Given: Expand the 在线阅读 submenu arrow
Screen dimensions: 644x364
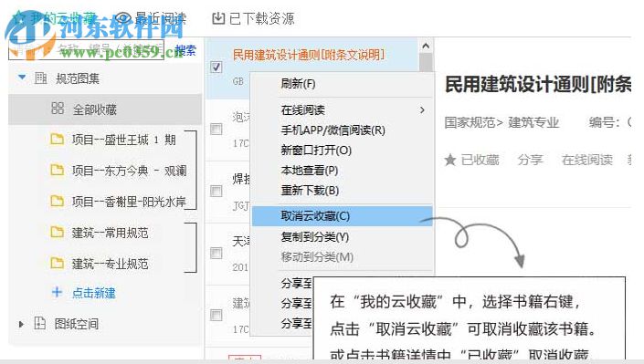Looking at the screenshot, I should (422, 110).
